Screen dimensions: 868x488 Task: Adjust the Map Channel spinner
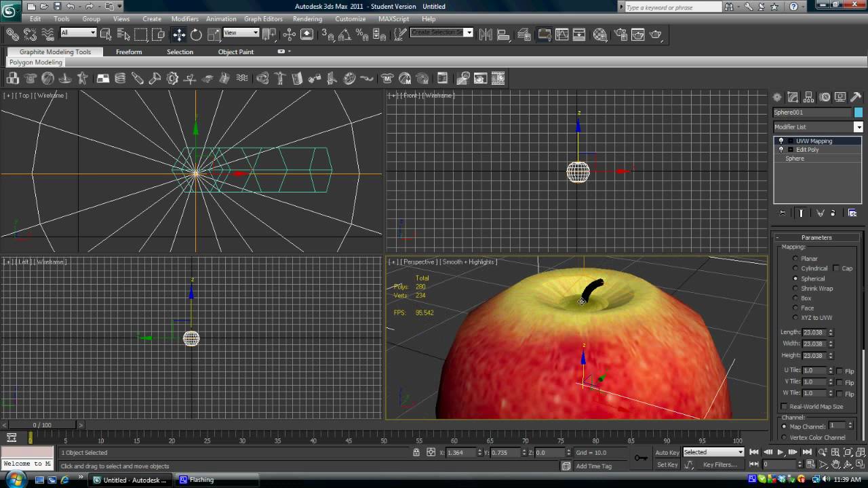pos(851,426)
